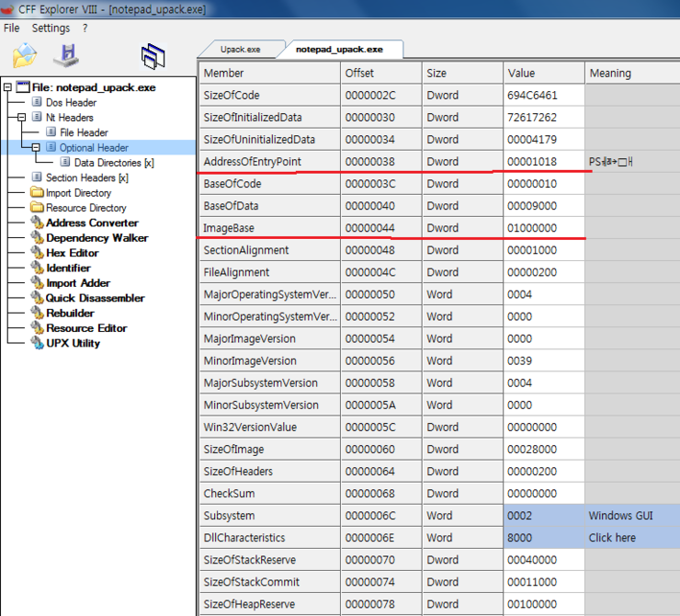Edit ImageBase value 01000000
Screen dimensions: 680x616
tap(544, 228)
